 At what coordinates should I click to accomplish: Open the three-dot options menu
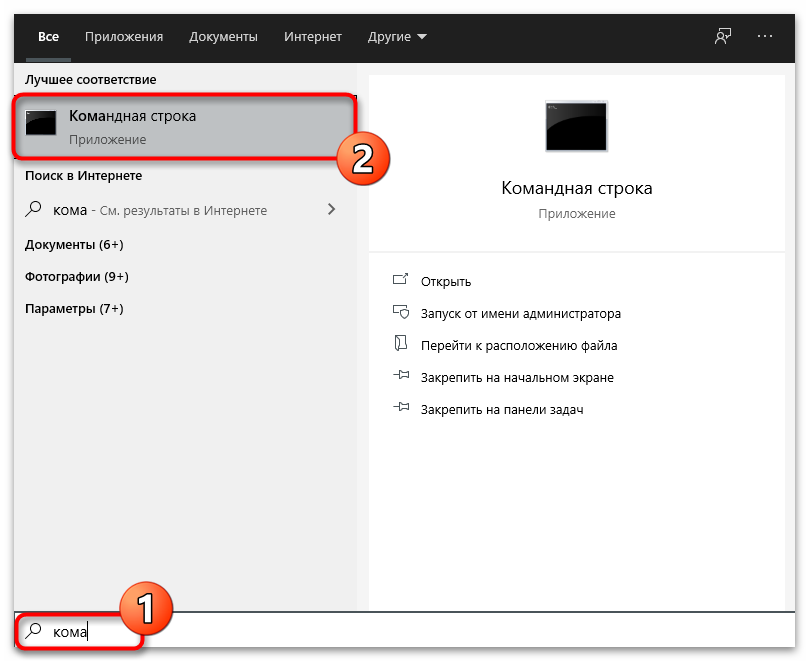point(765,36)
